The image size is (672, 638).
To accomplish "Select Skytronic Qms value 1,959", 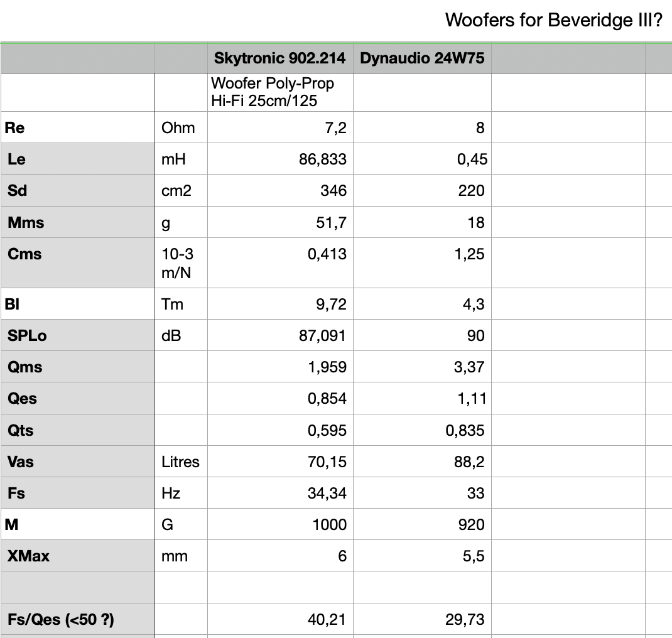I will (x=280, y=366).
